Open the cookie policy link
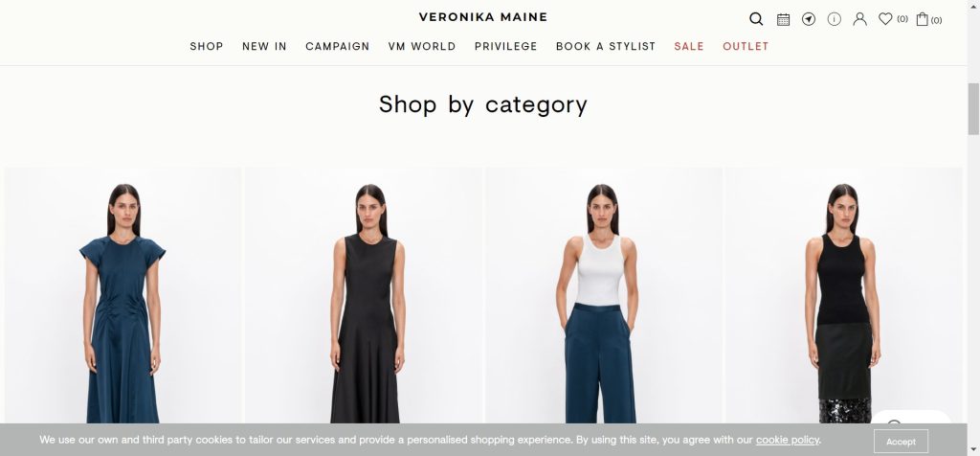Viewport: 980px width, 456px height. tap(787, 440)
